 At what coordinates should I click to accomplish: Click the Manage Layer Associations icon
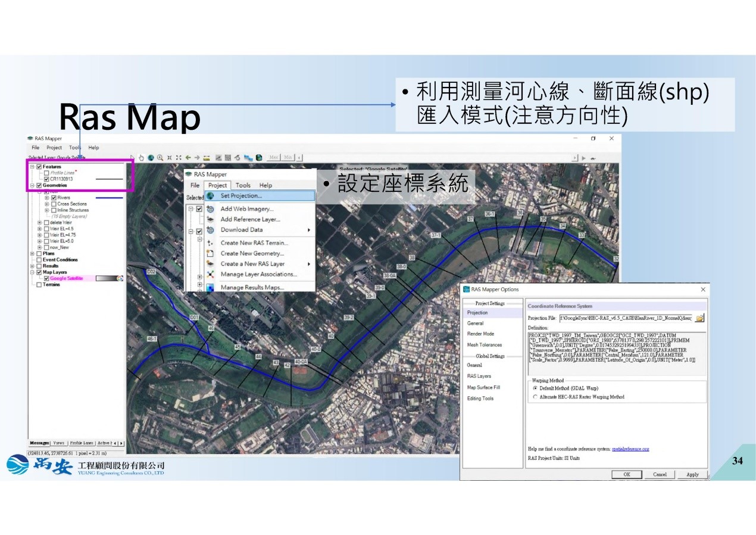[210, 275]
